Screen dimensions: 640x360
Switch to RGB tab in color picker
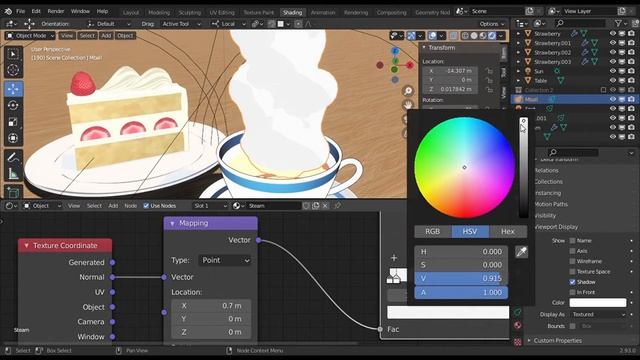pyautogui.click(x=433, y=231)
